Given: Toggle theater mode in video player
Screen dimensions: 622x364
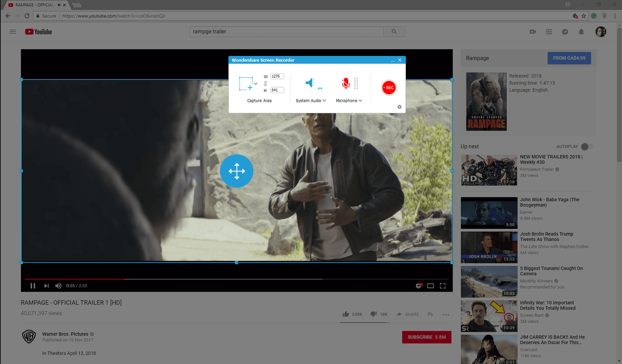Looking at the screenshot, I should coord(430,285).
